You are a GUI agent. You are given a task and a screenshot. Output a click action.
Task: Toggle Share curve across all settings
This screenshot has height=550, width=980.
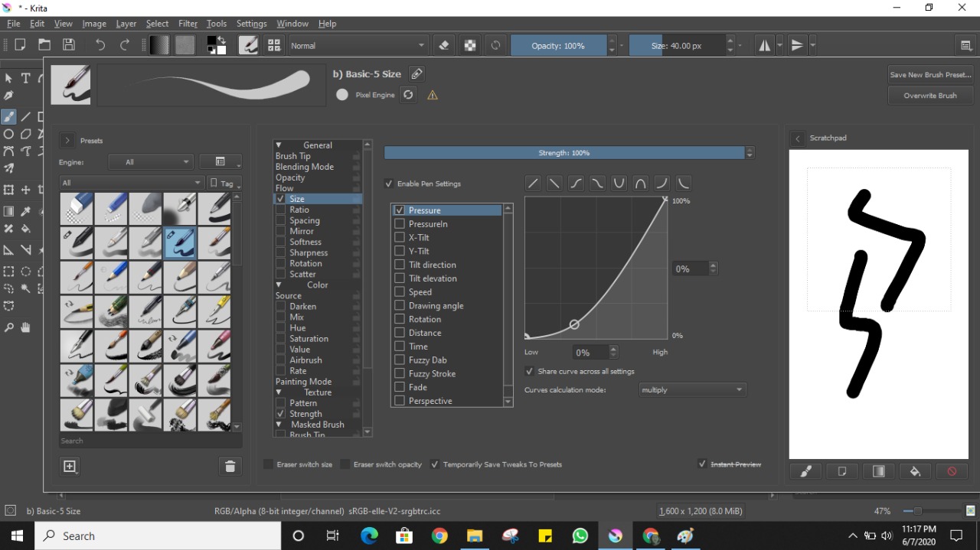[529, 371]
